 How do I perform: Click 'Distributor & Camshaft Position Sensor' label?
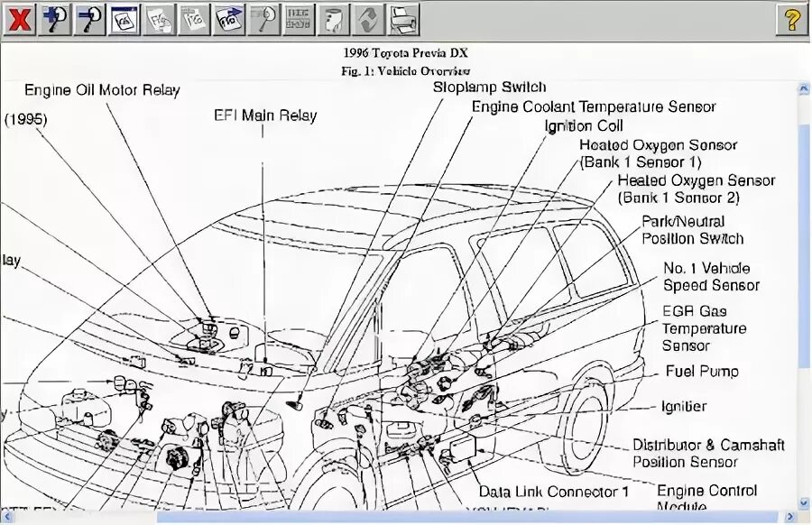[x=708, y=453]
